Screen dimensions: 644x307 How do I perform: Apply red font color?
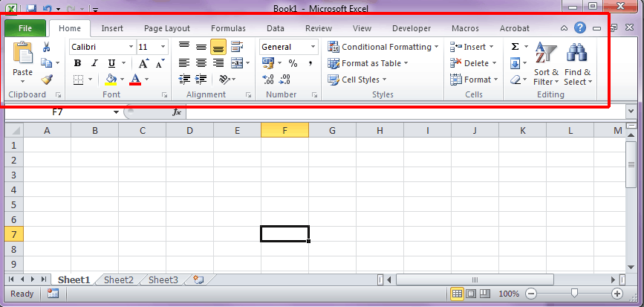pos(135,79)
